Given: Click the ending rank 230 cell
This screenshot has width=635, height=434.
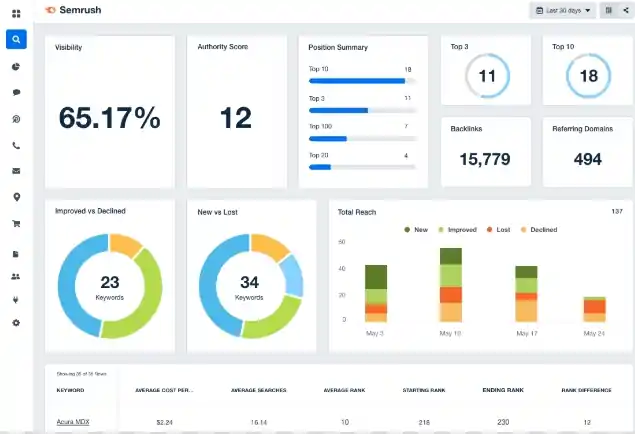Looking at the screenshot, I should click(503, 422).
